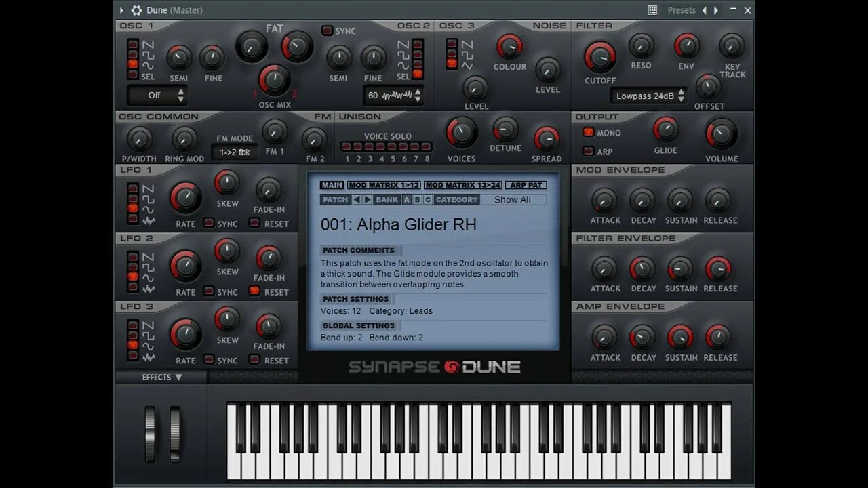Image resolution: width=868 pixels, height=488 pixels.
Task: Switch to MOD MATRIX 1>12 tab
Action: pyautogui.click(x=384, y=185)
